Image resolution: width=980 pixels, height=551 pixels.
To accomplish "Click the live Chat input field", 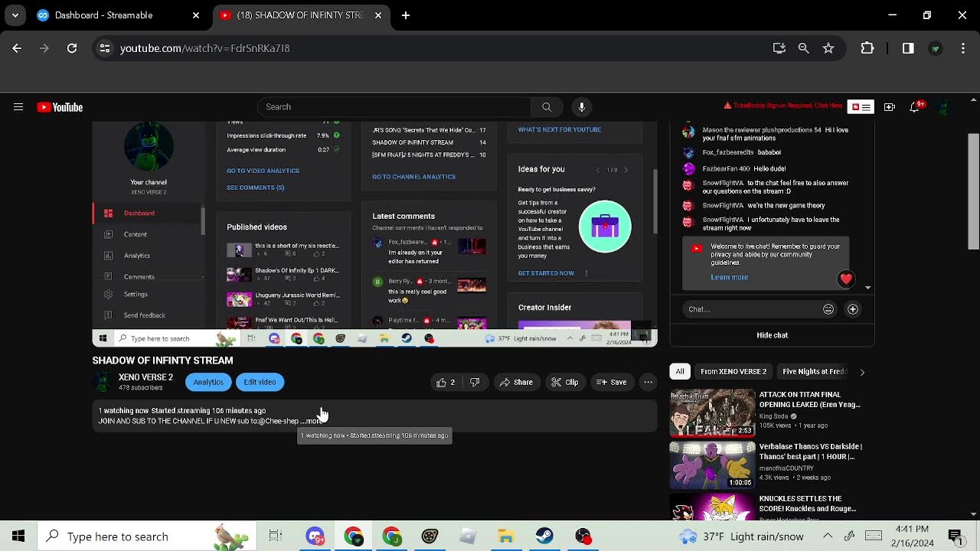I will (752, 309).
